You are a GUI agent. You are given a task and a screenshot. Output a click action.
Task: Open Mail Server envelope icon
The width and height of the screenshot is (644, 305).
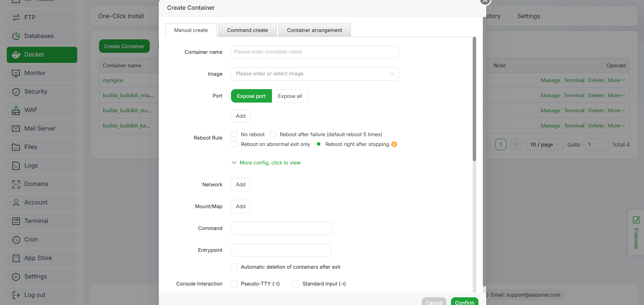point(16,128)
